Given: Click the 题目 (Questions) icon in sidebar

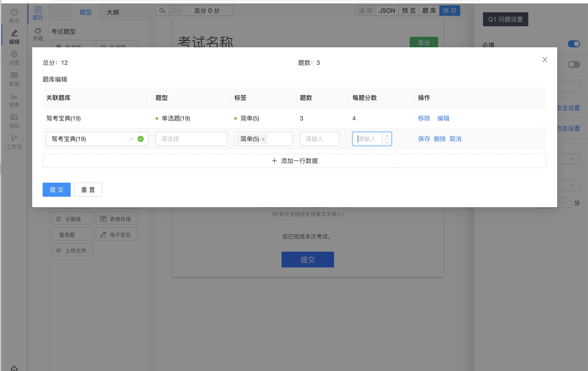Looking at the screenshot, I should tap(38, 12).
